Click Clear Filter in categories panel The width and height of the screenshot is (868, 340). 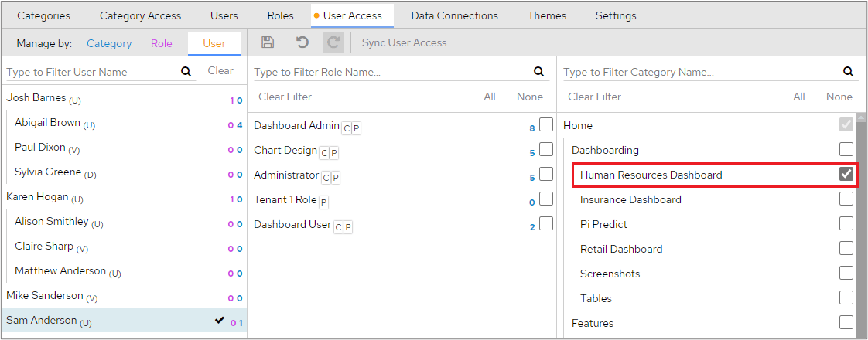[x=595, y=97]
